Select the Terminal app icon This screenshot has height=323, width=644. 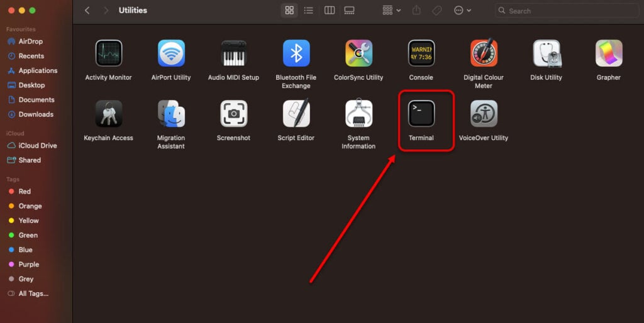click(421, 114)
